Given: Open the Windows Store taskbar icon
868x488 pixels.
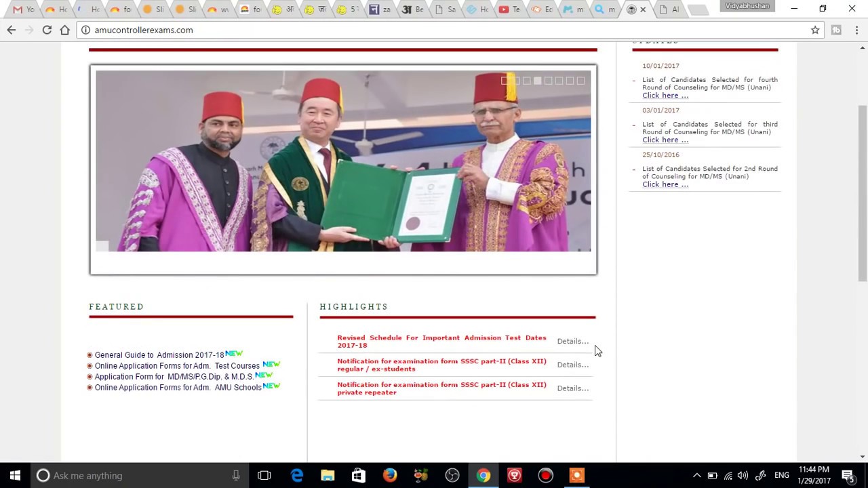Looking at the screenshot, I should [359, 475].
